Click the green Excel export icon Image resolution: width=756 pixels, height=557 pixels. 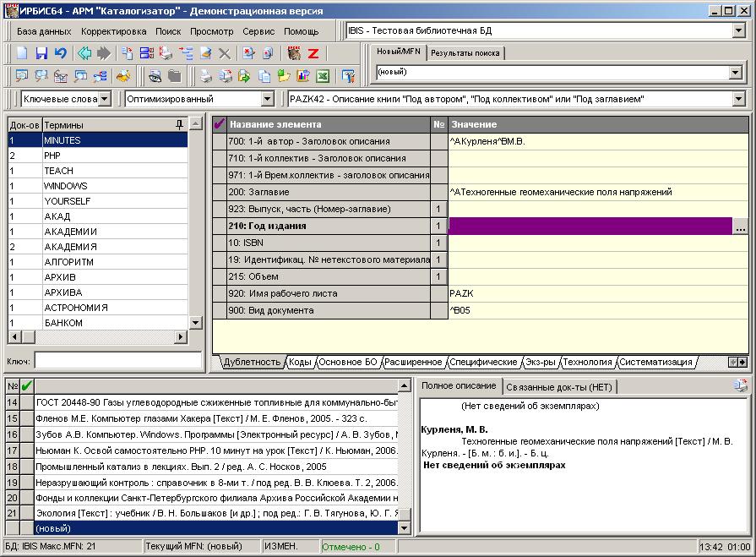pyautogui.click(x=322, y=76)
